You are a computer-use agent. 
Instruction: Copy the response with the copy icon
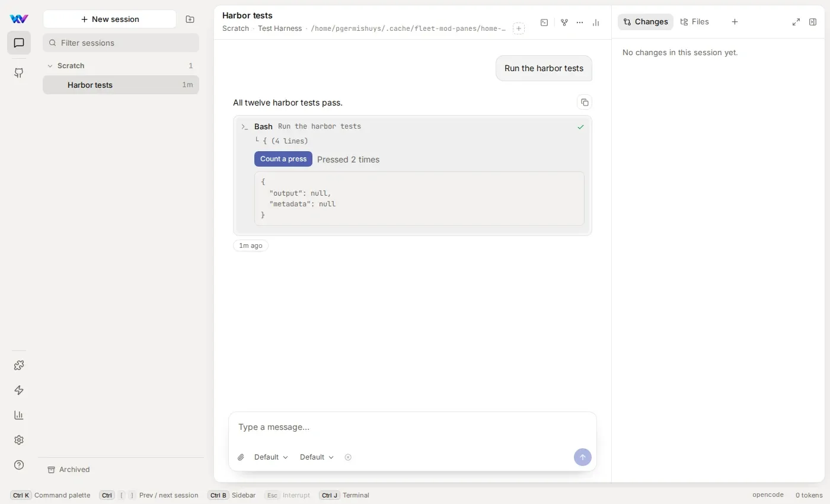(585, 102)
